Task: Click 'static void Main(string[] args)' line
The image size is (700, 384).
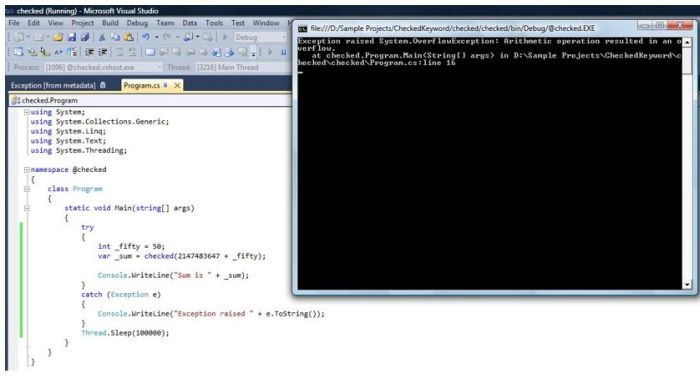Action: click(129, 208)
